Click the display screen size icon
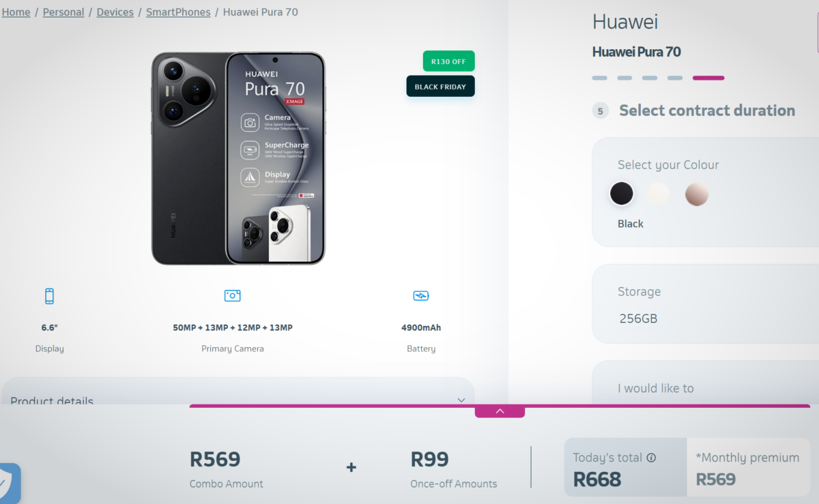The image size is (819, 504). [x=49, y=296]
